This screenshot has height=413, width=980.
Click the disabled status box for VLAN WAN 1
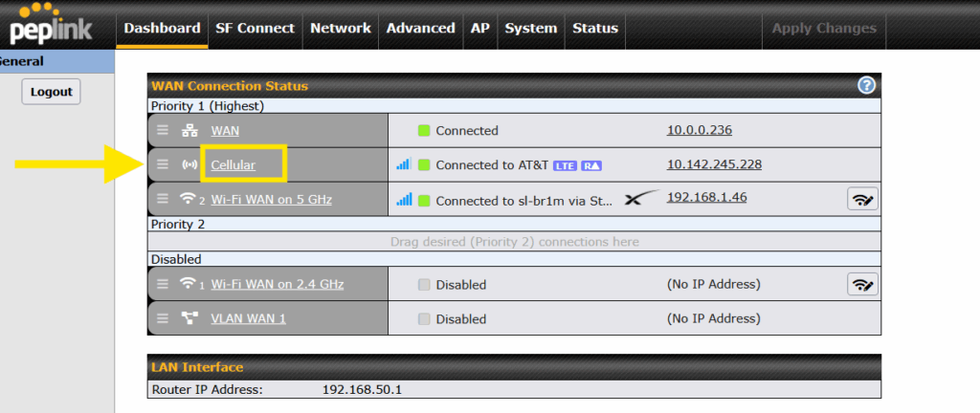point(424,319)
